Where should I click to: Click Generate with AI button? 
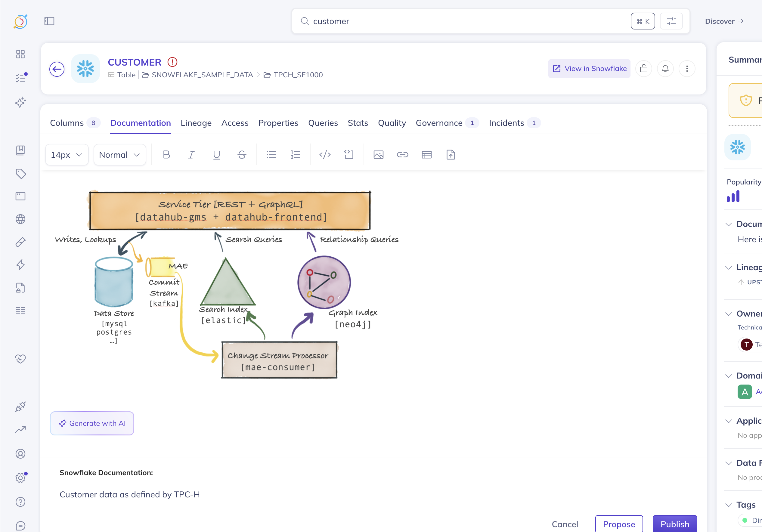tap(92, 423)
